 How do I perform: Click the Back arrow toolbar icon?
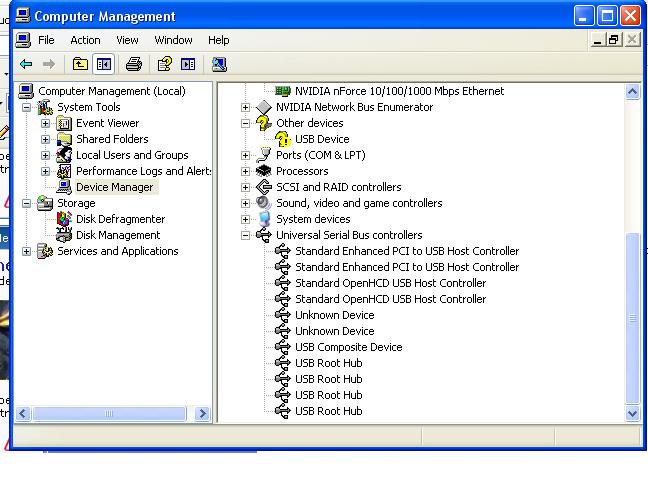pyautogui.click(x=26, y=64)
